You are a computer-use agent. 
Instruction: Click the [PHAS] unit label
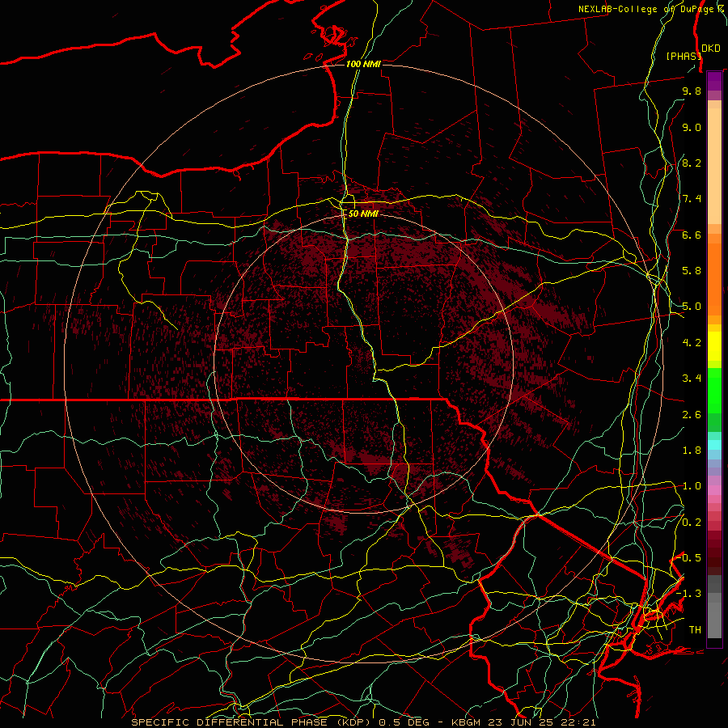tap(684, 56)
